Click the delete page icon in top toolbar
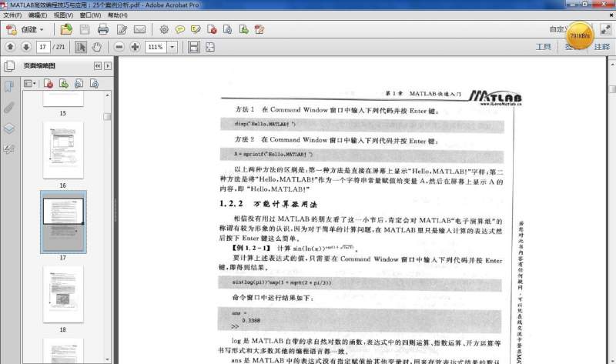 [x=212, y=29]
